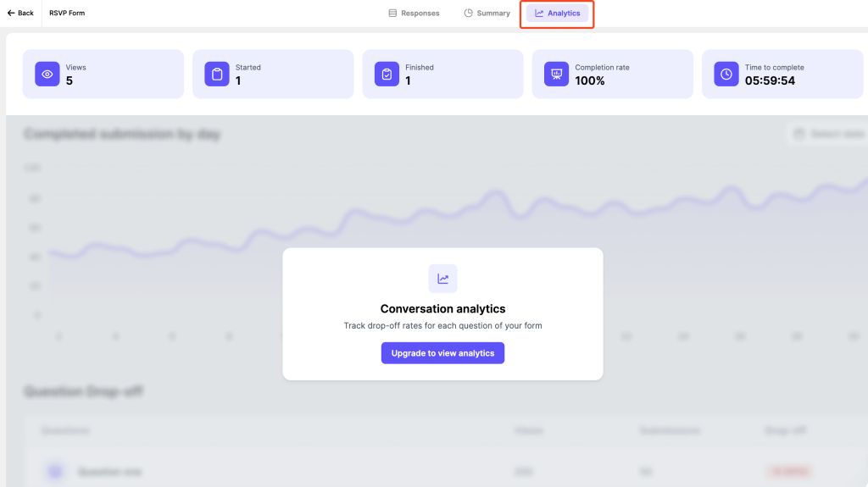Click the Finished clipboard-check icon

(x=387, y=75)
